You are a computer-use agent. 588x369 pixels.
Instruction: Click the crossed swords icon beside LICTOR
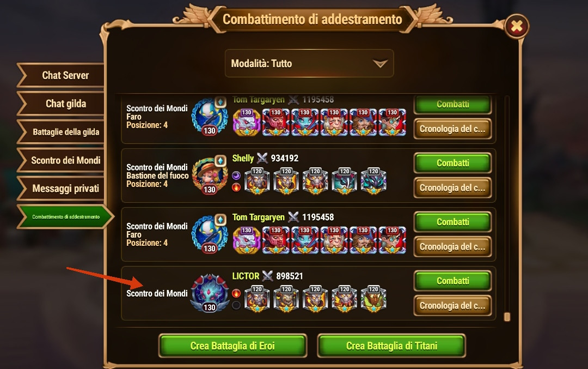pos(267,276)
